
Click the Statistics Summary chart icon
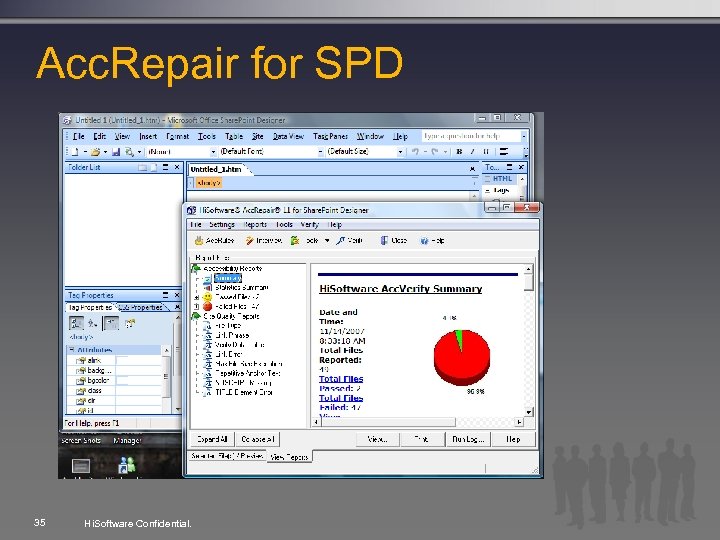[x=208, y=287]
